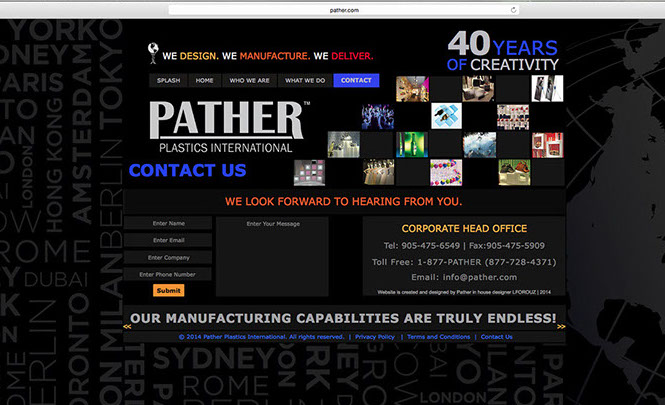Click into the Enter Email field

(x=168, y=240)
